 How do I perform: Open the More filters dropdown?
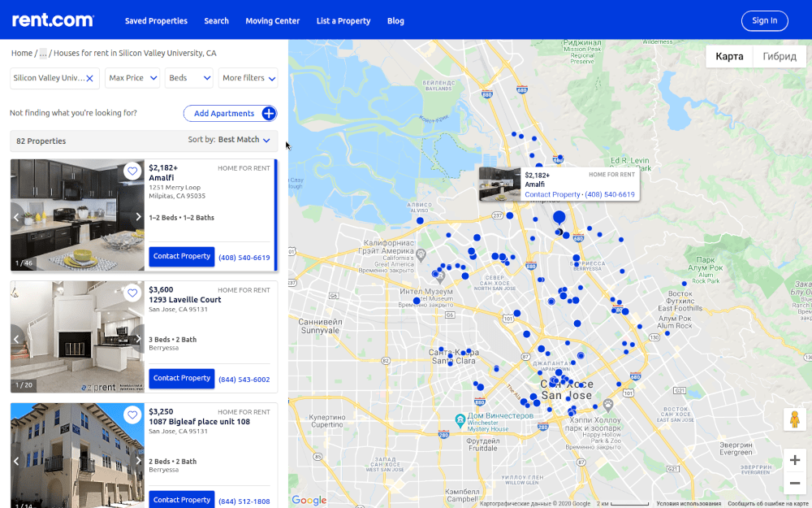point(248,78)
